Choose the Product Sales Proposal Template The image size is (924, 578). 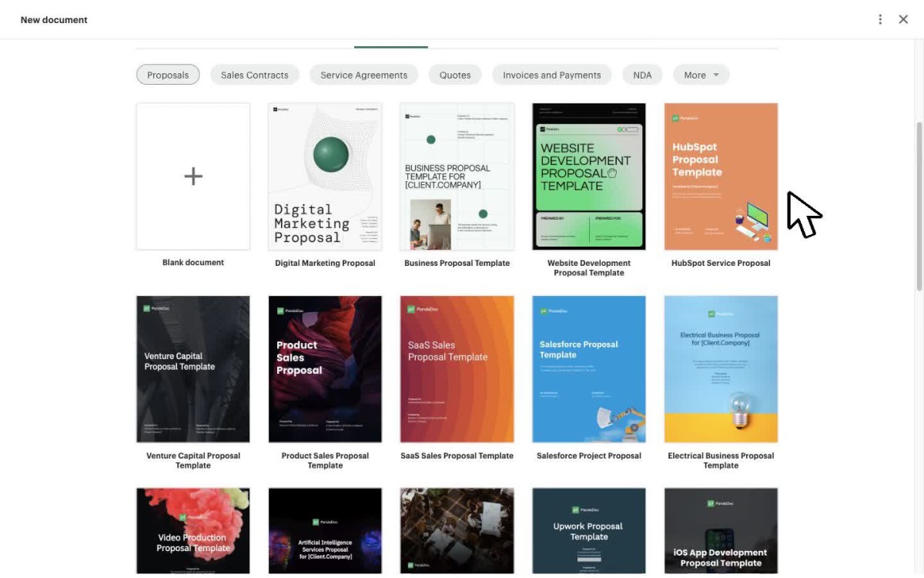point(325,369)
